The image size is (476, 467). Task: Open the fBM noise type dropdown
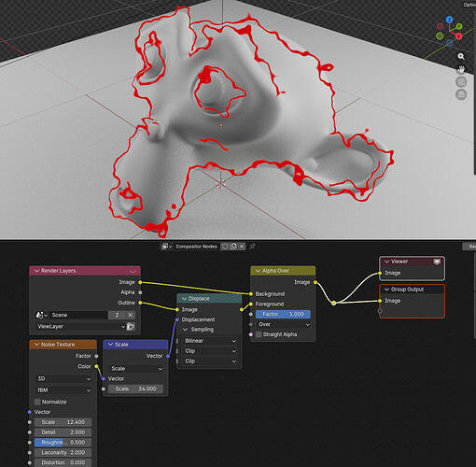pos(63,390)
